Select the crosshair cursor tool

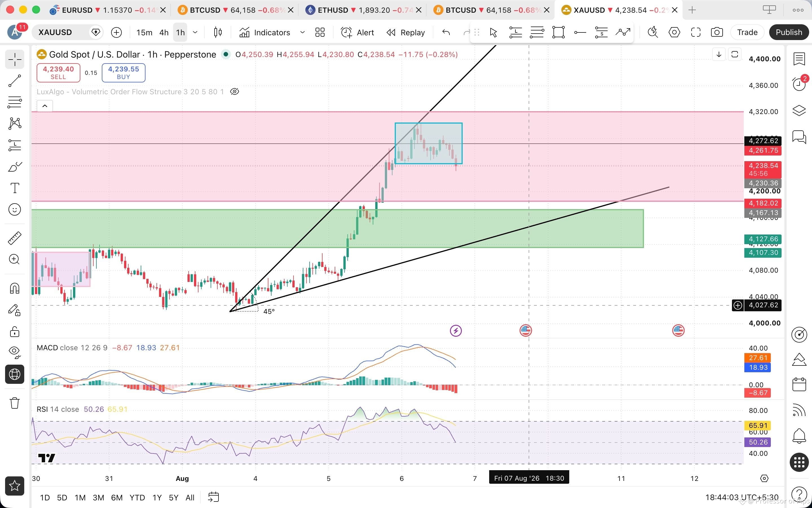tap(15, 60)
